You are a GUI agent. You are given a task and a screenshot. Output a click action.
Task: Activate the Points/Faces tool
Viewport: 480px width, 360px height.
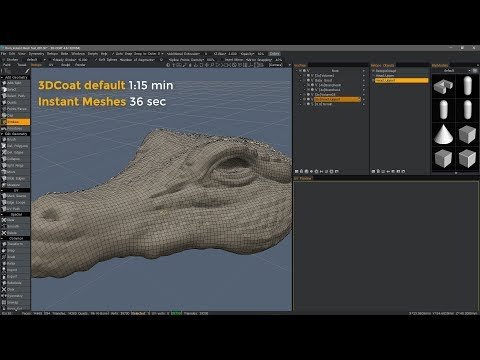(x=15, y=109)
